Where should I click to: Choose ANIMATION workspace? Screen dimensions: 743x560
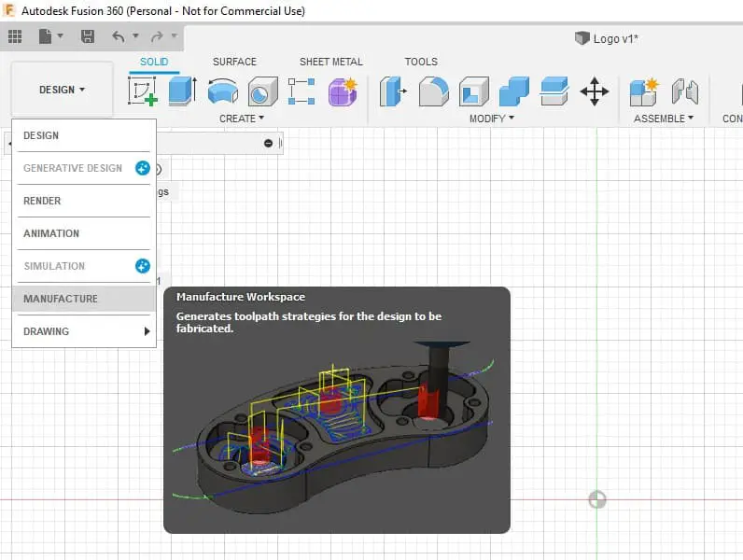coord(83,233)
